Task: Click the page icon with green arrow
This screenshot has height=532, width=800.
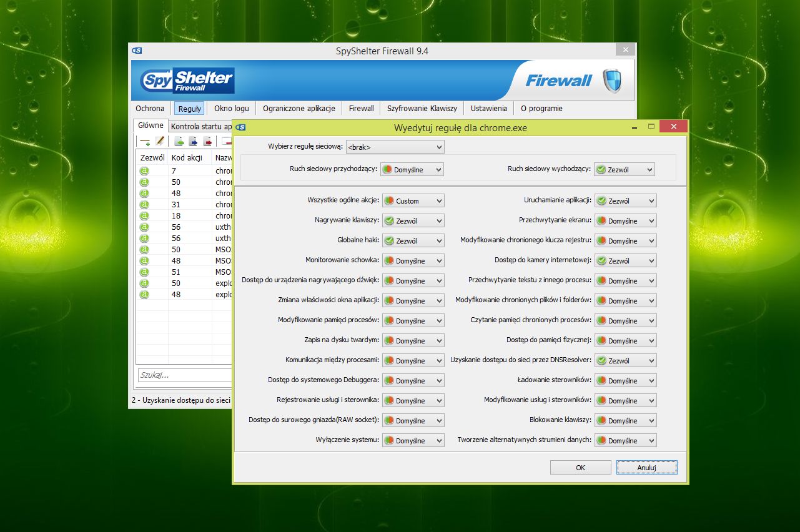Action: (179, 142)
